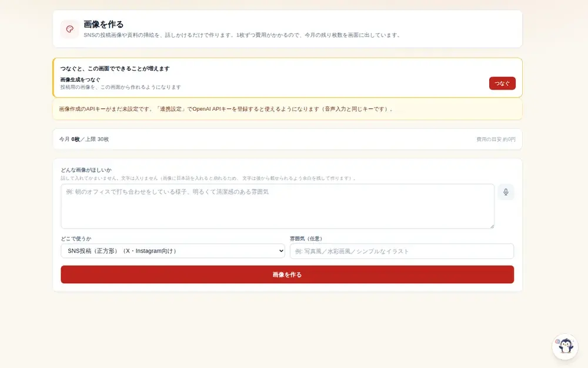The height and width of the screenshot is (368, 588).
Task: Click the 今月 0枚／上限 30枚 usage count
Action: (84, 140)
